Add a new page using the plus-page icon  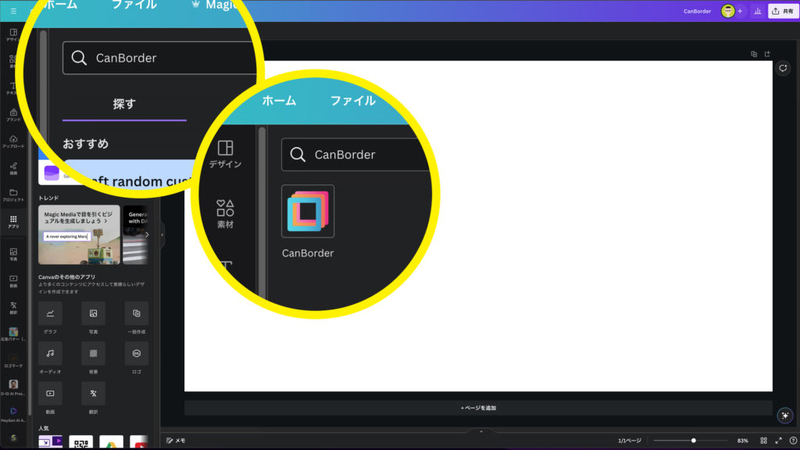(767, 54)
